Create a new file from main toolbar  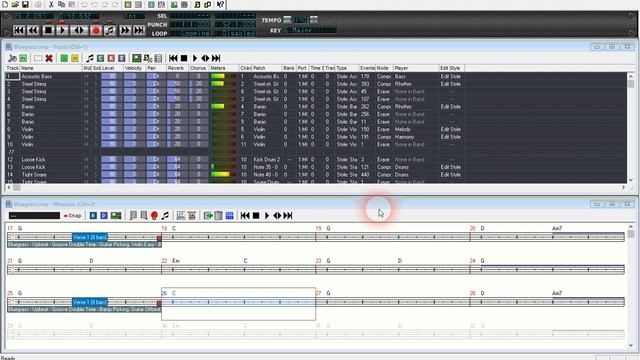pyautogui.click(x=5, y=4)
